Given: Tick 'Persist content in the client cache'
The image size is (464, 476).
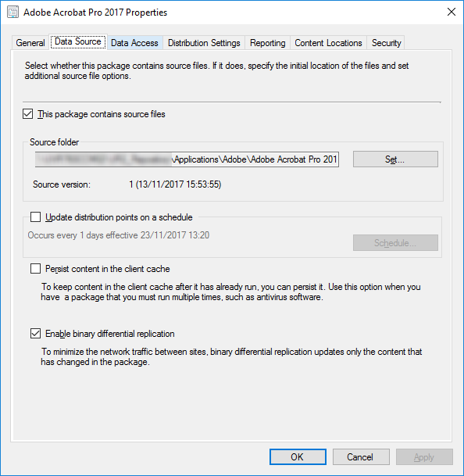Looking at the screenshot, I should (35, 269).
